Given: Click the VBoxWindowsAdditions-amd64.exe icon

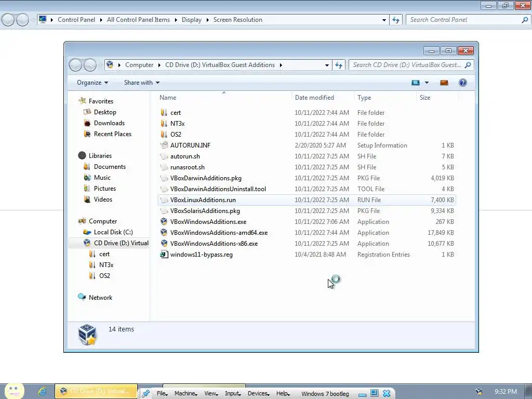Looking at the screenshot, I should point(164,232).
